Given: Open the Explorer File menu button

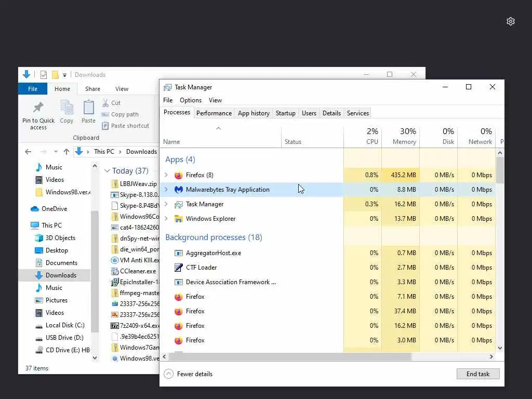Looking at the screenshot, I should pyautogui.click(x=33, y=89).
